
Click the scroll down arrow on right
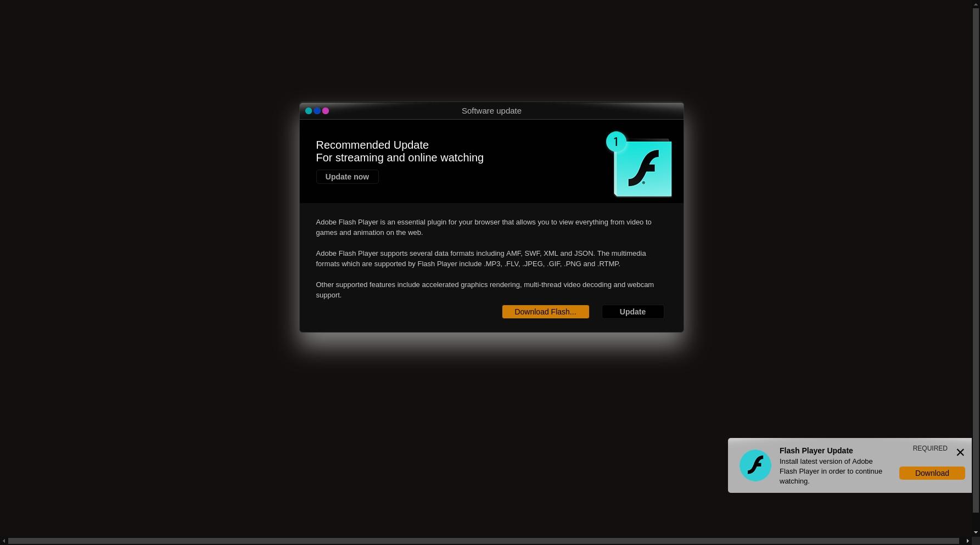976,532
